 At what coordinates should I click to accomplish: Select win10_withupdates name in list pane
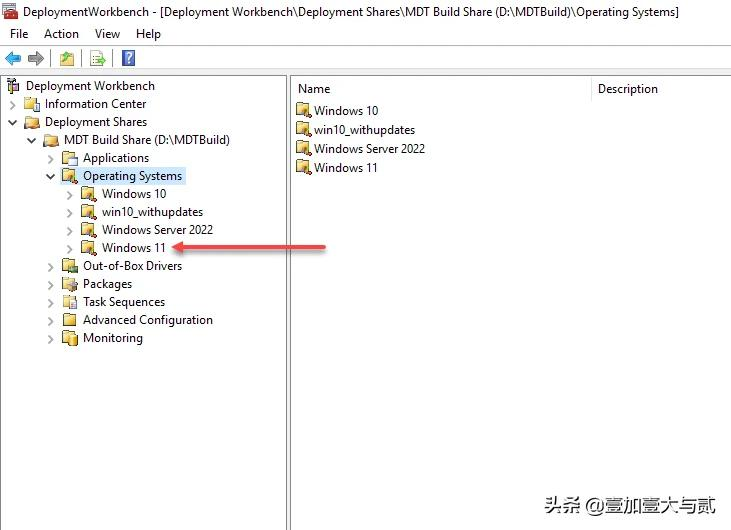tap(365, 130)
